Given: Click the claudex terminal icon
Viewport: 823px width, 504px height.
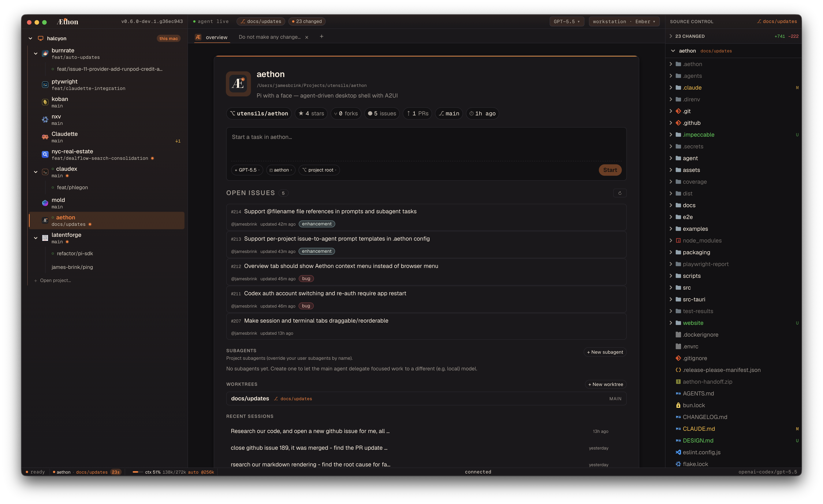Looking at the screenshot, I should pos(45,172).
